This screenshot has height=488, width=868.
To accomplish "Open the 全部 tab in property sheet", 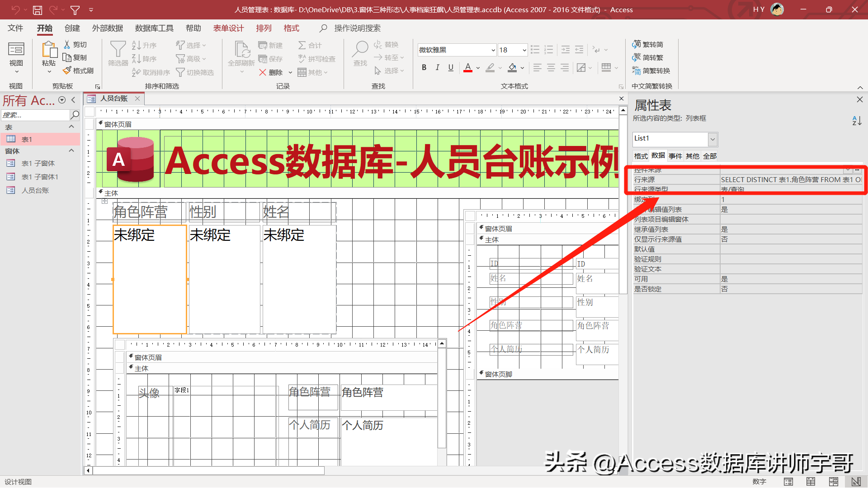I will 710,156.
